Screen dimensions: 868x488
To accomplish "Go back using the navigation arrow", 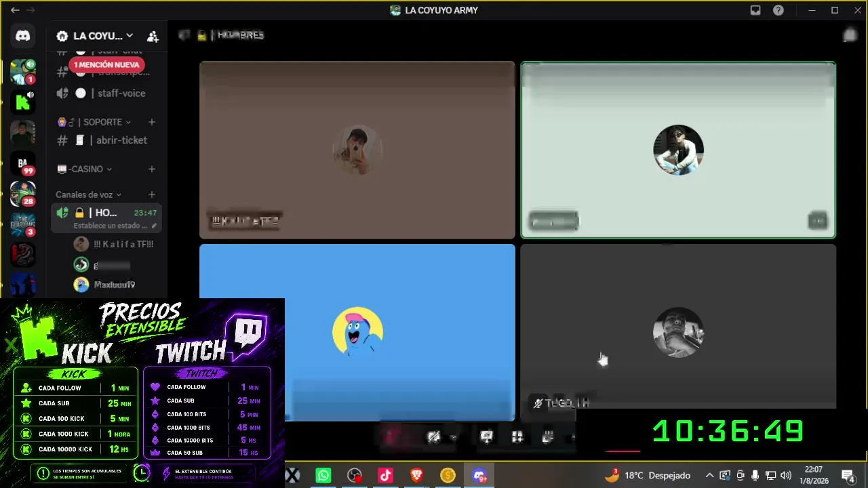I will [x=15, y=10].
